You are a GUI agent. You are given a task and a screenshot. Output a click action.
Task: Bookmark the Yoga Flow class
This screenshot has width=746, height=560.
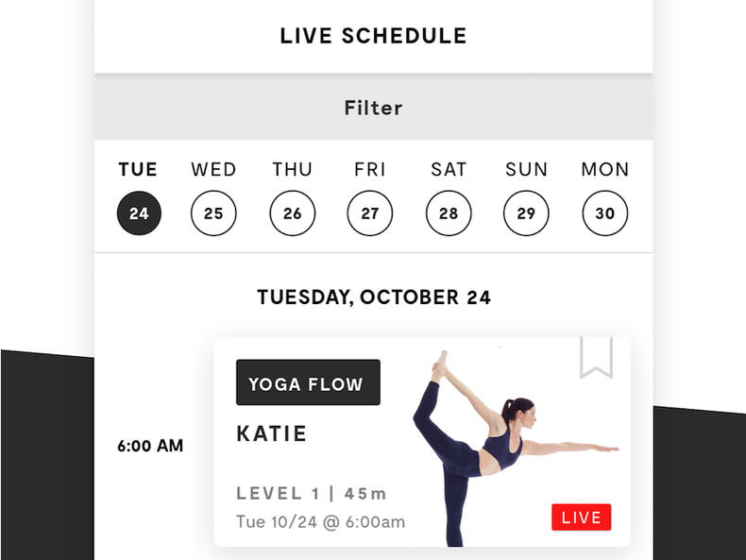pos(596,358)
